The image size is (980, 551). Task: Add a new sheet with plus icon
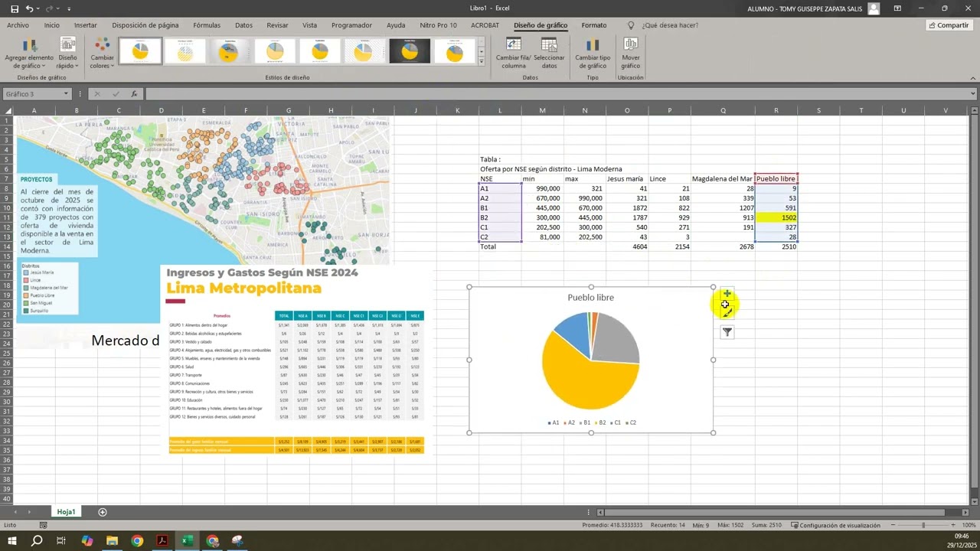[x=103, y=512]
